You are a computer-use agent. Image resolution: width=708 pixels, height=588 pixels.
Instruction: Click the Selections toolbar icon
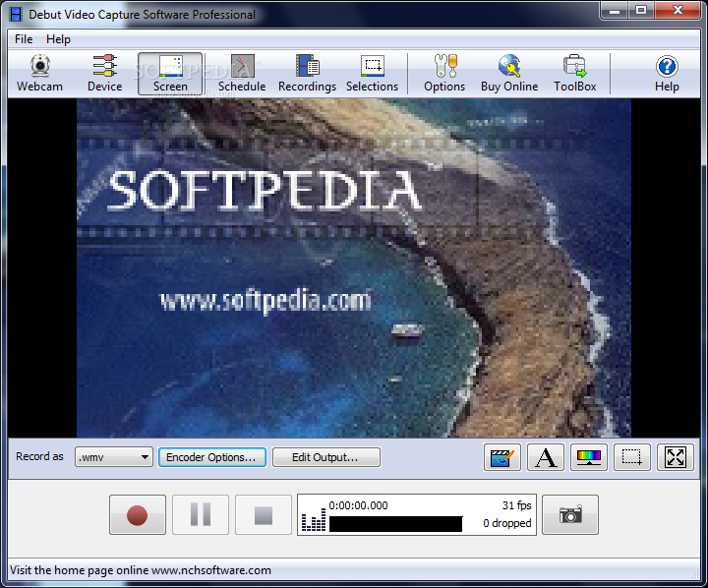click(x=372, y=74)
